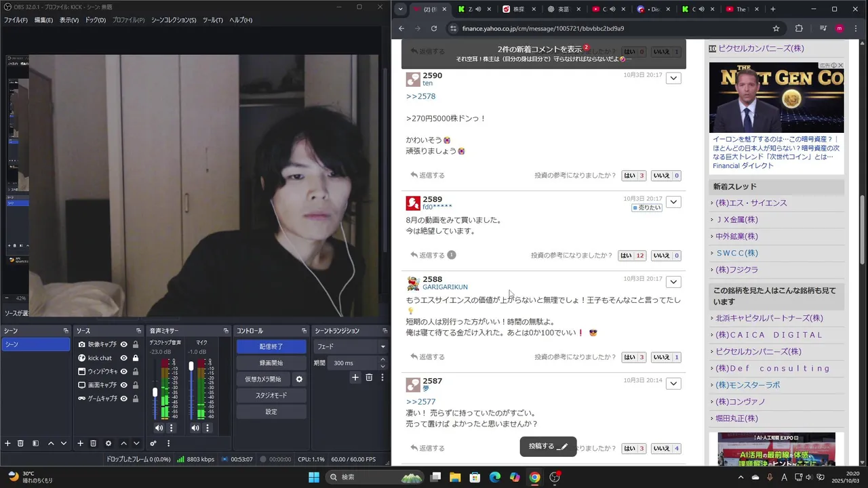The width and height of the screenshot is (868, 488).
Task: Open the ツール(T) menu in OBS
Action: (213, 20)
